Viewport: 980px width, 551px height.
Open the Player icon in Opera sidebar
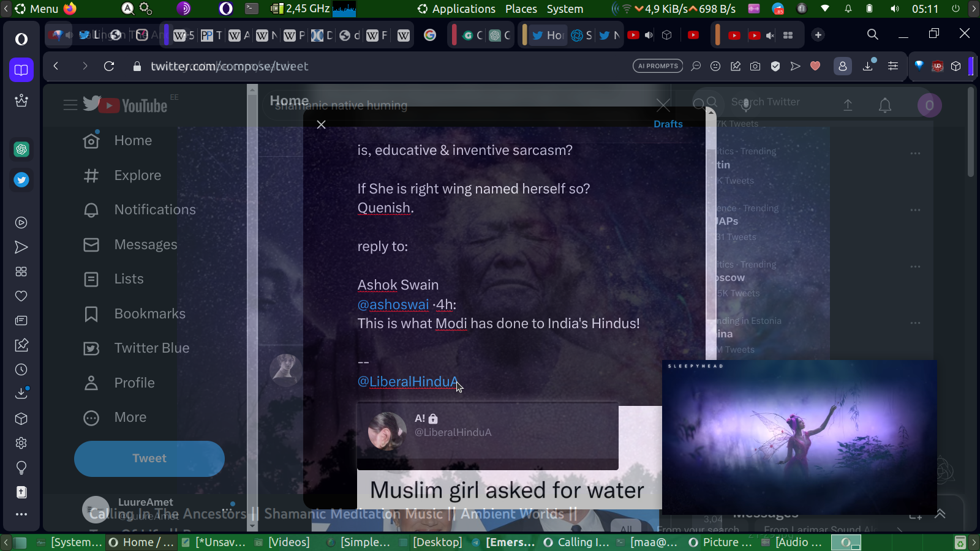coord(21,223)
